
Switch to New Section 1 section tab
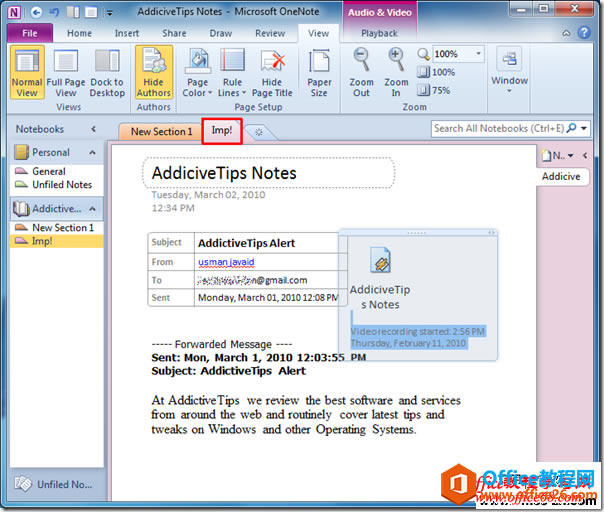pyautogui.click(x=161, y=132)
